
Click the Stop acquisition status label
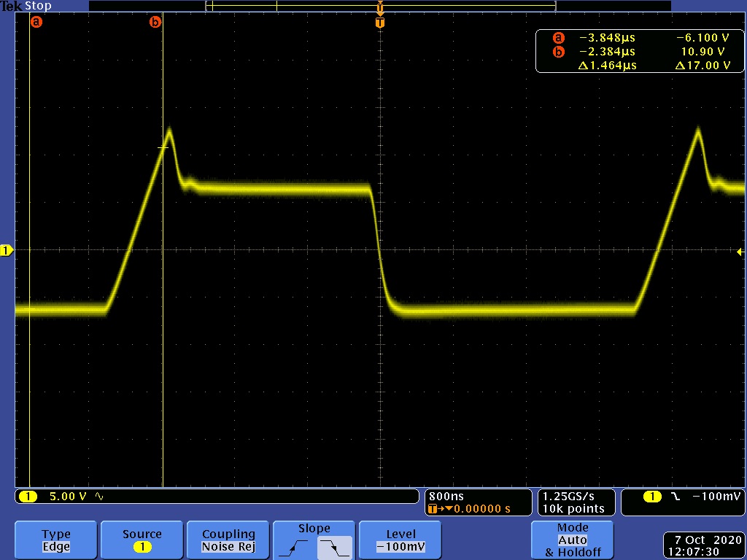38,6
